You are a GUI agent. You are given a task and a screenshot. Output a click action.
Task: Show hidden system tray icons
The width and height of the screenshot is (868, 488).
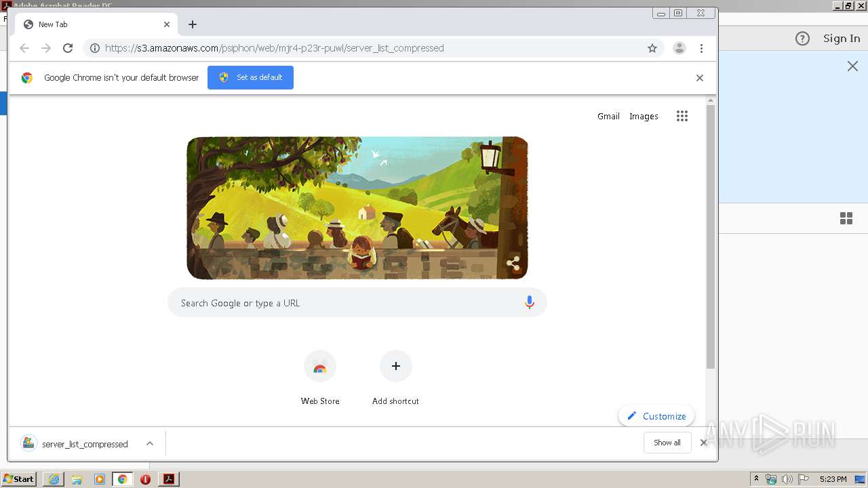tap(756, 479)
